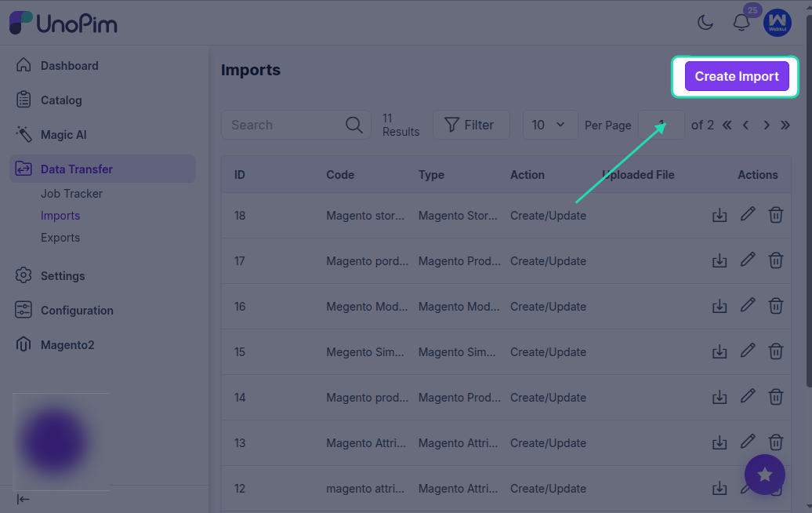This screenshot has height=513, width=812.
Task: Delete import ID 15
Action: point(775,351)
